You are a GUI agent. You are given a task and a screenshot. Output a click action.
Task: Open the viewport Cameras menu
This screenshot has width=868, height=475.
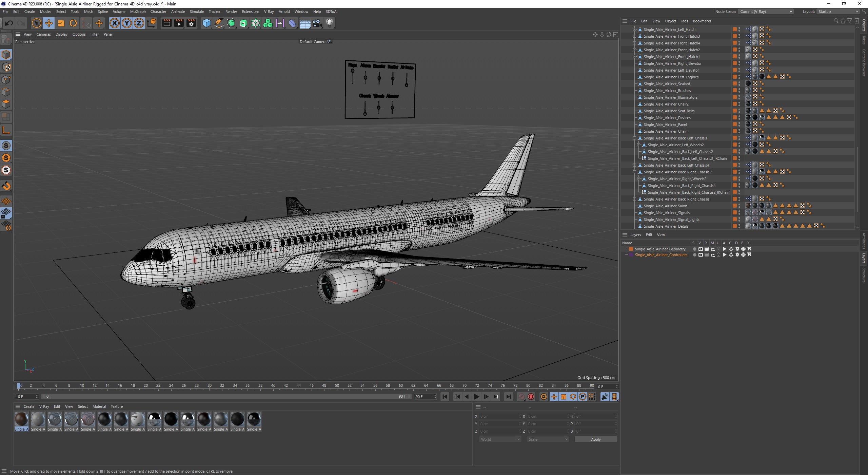click(x=43, y=34)
